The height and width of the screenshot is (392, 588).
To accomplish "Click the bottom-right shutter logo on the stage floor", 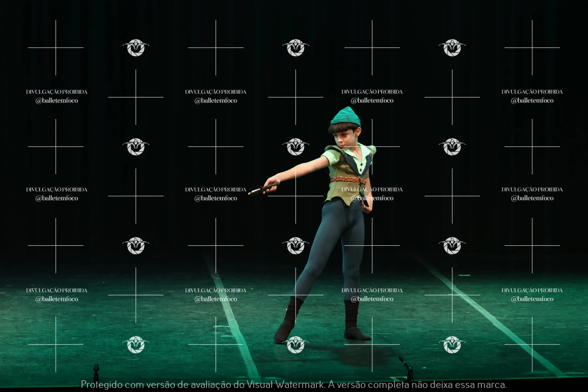I will (x=452, y=345).
